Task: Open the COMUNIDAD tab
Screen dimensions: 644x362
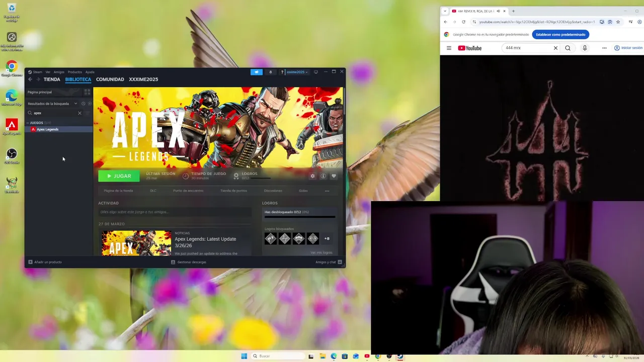Action: pos(110,79)
